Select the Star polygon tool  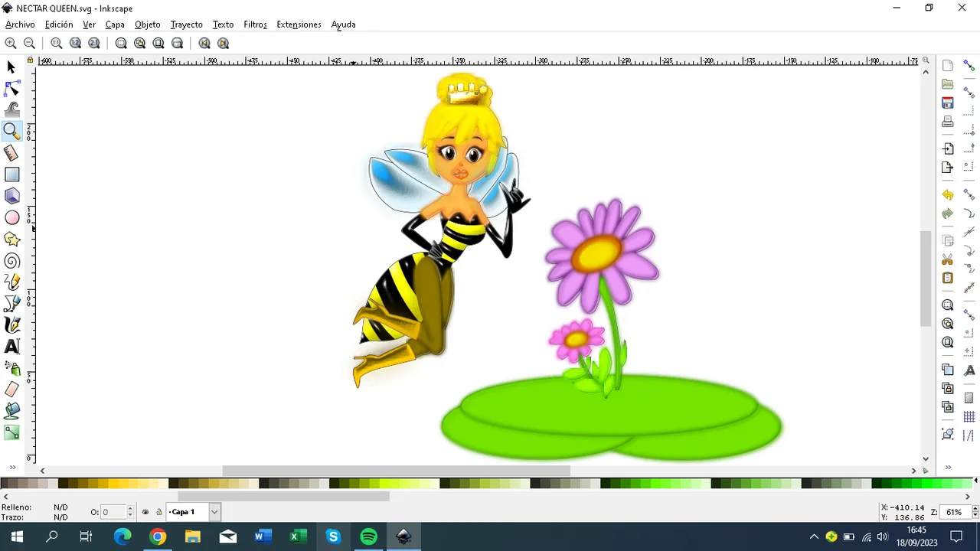[11, 240]
